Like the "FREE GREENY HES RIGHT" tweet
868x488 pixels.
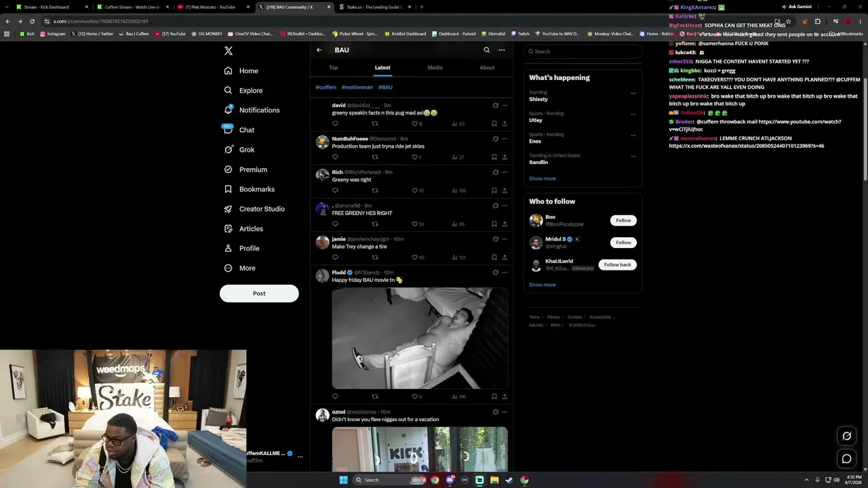coord(418,224)
